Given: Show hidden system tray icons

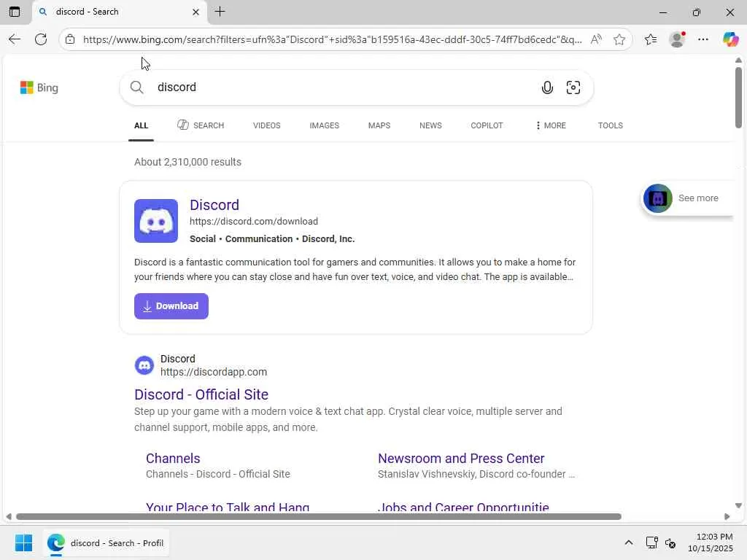Looking at the screenshot, I should [x=629, y=542].
